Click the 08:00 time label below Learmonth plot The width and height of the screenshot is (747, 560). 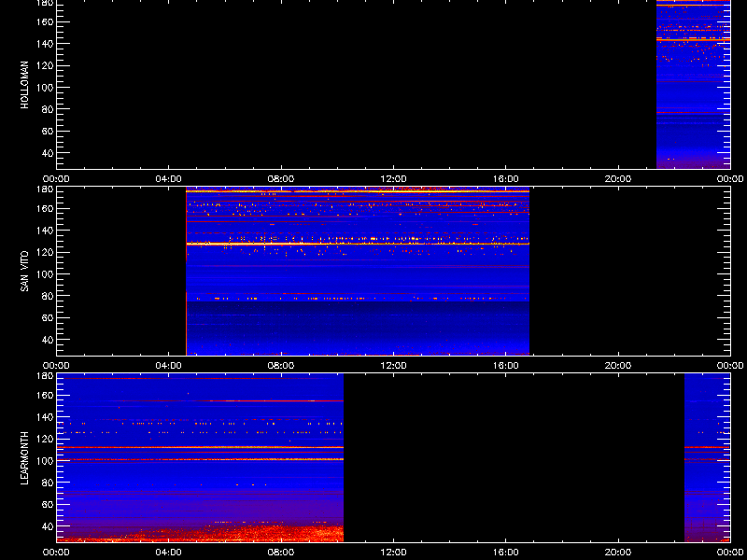(281, 553)
